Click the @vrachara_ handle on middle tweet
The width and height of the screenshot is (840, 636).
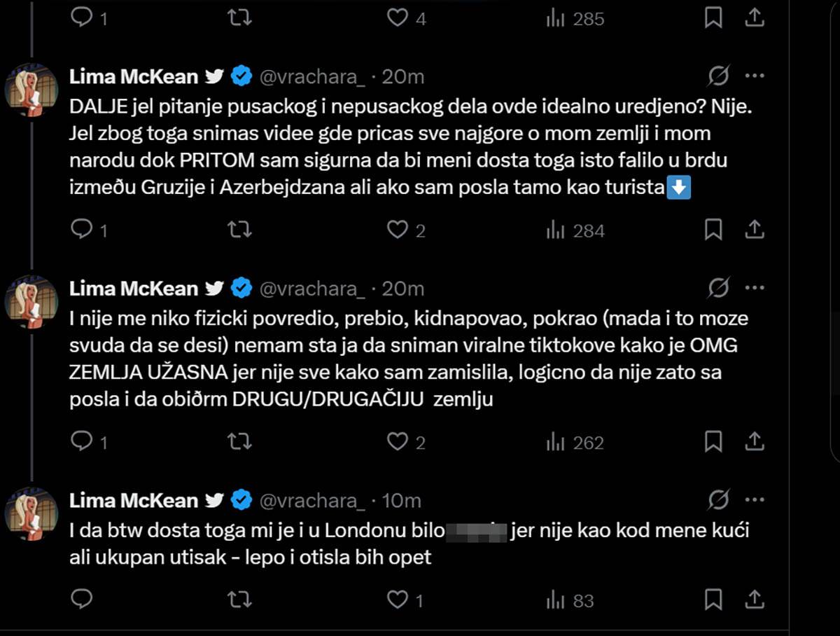point(312,288)
